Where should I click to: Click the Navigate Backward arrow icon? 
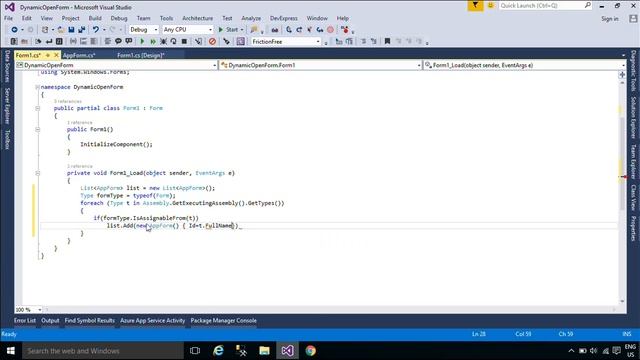point(14,30)
